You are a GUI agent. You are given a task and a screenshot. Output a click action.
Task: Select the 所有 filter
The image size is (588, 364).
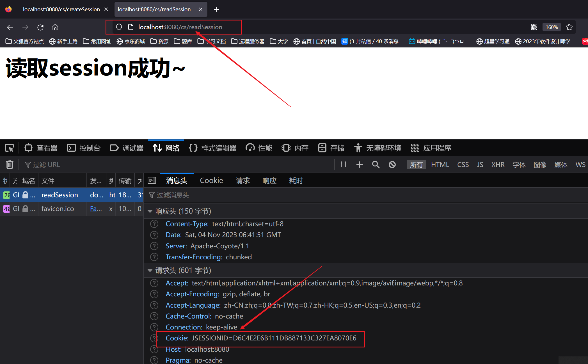coord(416,165)
